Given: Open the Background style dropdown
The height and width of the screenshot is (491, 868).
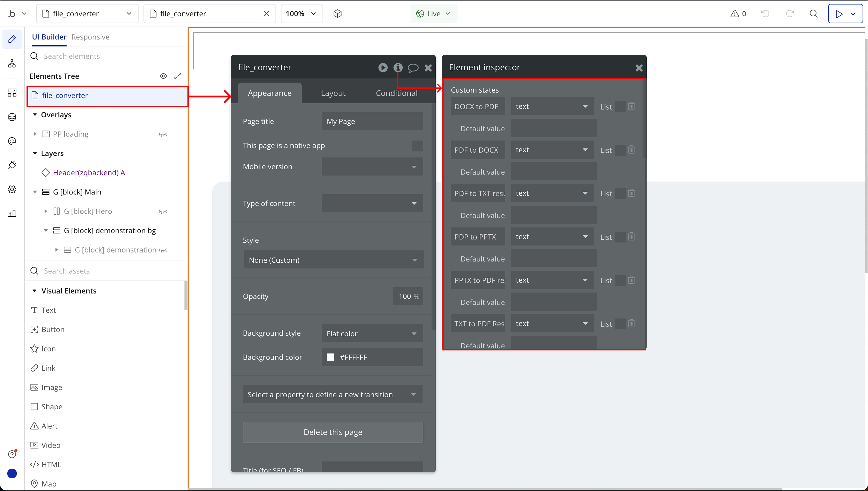Looking at the screenshot, I should (x=372, y=333).
